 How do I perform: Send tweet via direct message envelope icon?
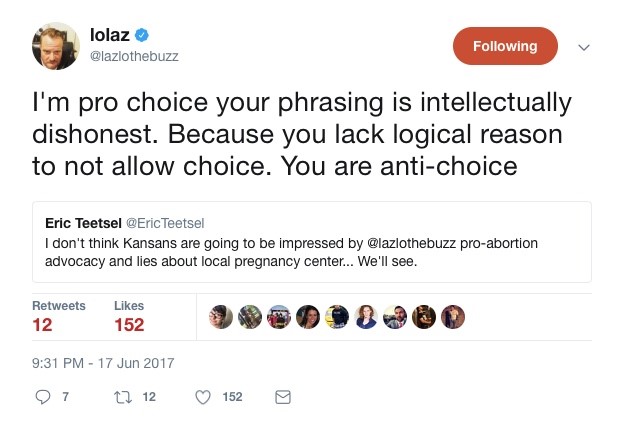tap(283, 397)
